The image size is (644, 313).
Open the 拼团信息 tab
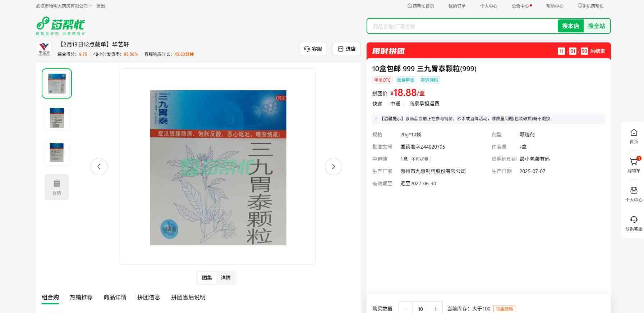tap(149, 297)
